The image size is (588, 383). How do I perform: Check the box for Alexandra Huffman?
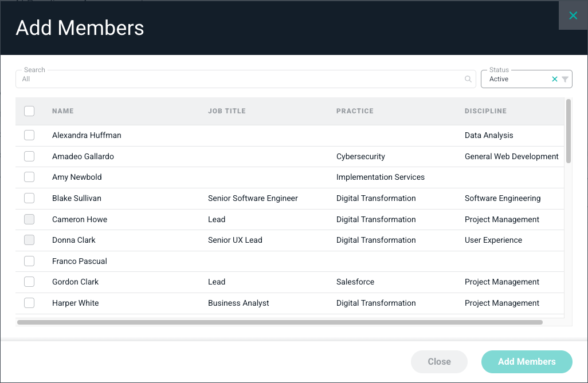click(x=29, y=135)
